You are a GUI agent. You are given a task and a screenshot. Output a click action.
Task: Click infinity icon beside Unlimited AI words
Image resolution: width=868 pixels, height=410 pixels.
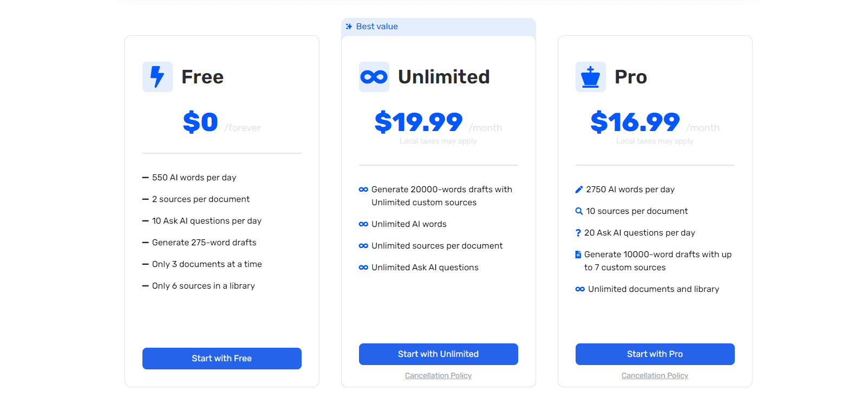[x=363, y=224]
